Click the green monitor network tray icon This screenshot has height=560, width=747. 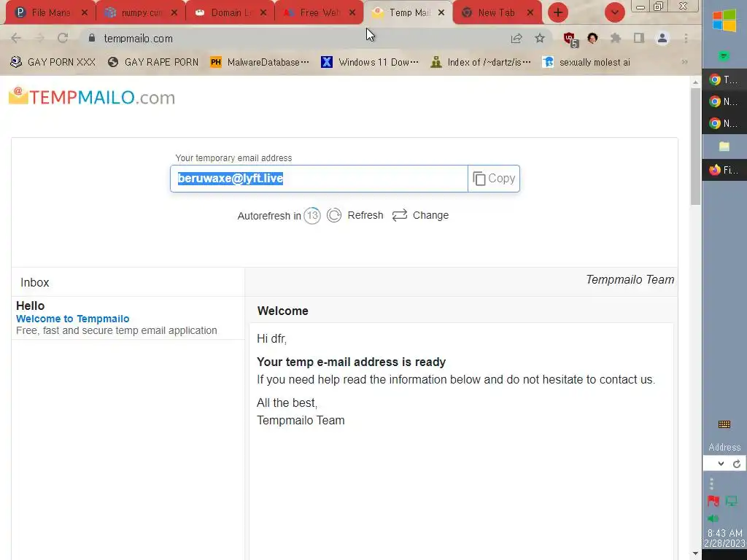click(731, 501)
